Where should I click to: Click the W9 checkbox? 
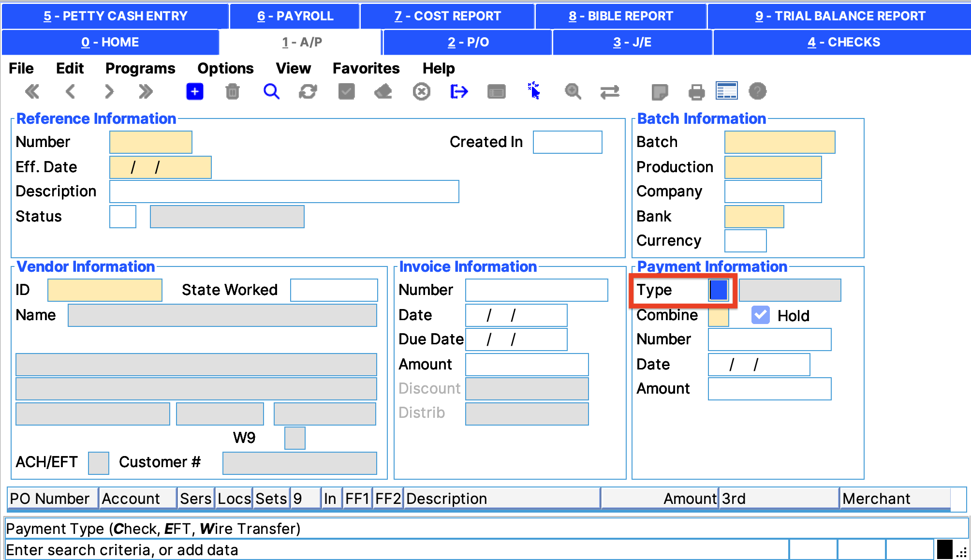[295, 438]
